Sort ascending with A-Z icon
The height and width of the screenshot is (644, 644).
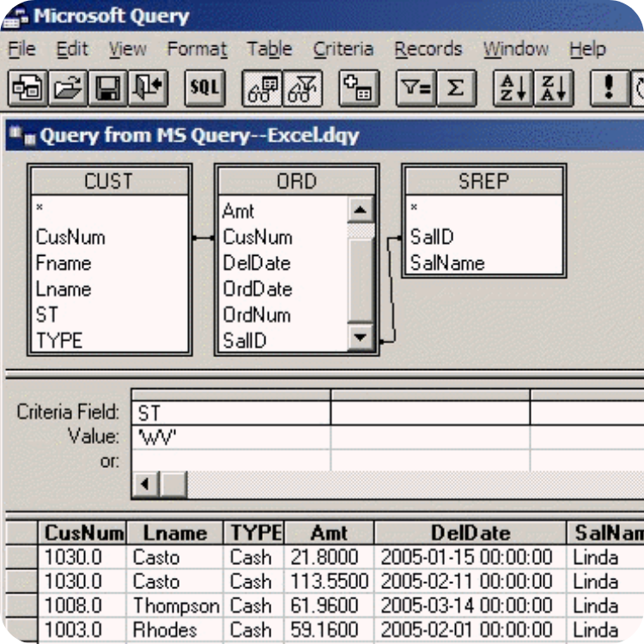pyautogui.click(x=513, y=88)
